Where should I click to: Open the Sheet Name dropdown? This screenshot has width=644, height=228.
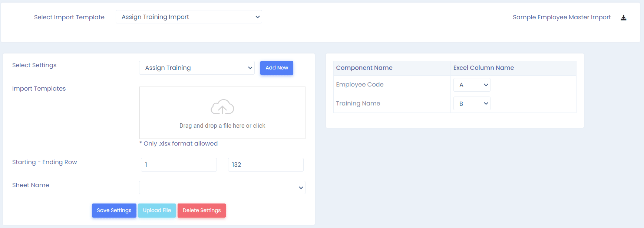(222, 188)
